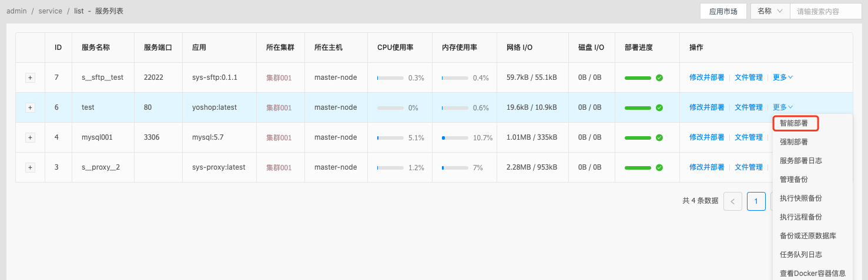Click the mysql001 memory usage bar
The image size is (868, 280).
[x=455, y=138]
